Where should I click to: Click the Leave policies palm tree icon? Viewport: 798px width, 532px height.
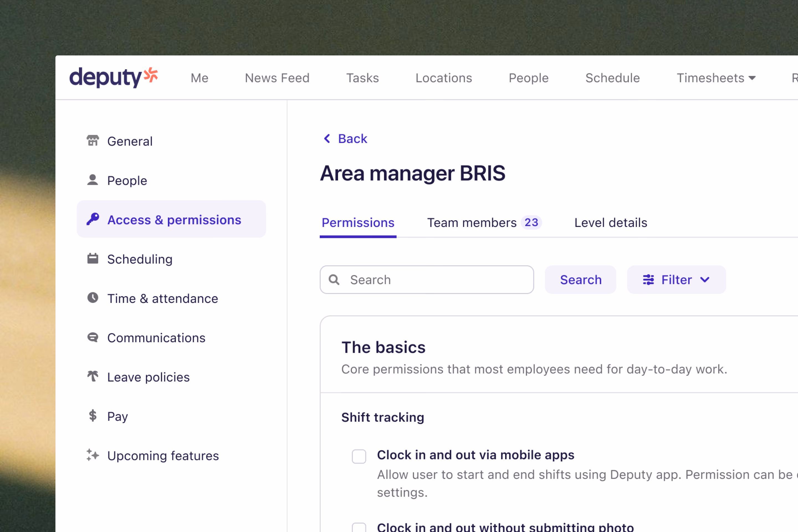[x=92, y=376]
